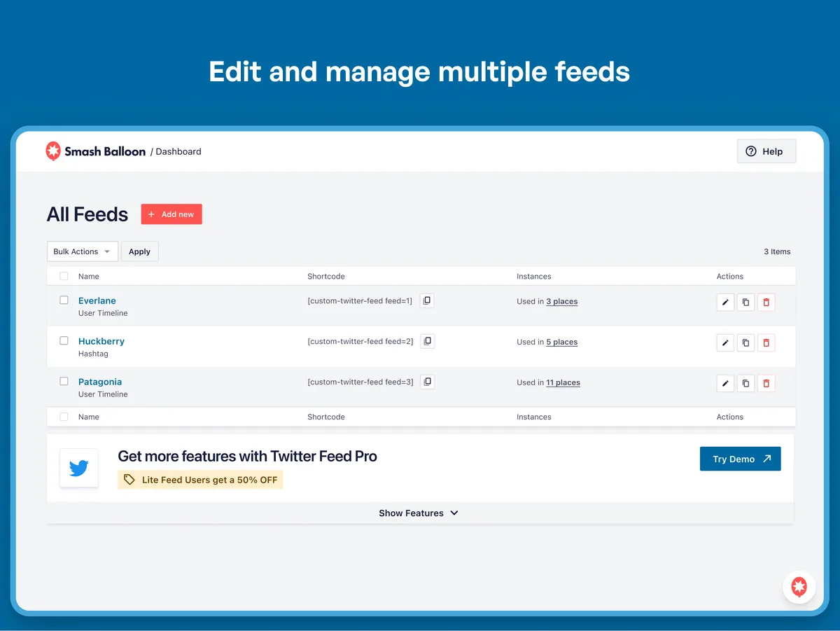Screen dimensions: 840x631
Task: Toggle select-all checkbox in table footer
Action: point(64,417)
